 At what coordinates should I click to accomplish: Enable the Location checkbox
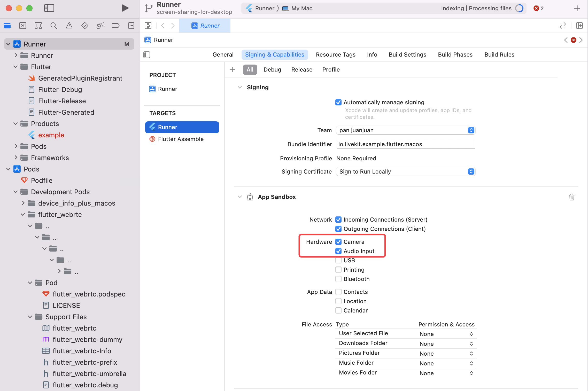(338, 301)
